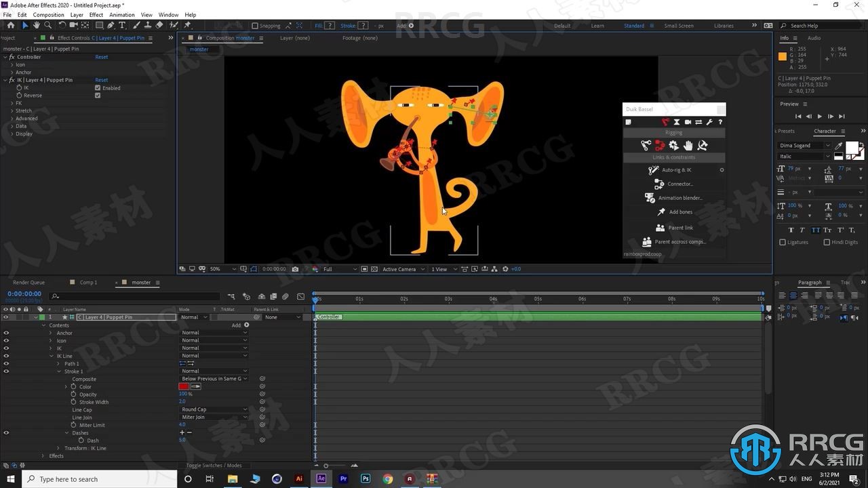The height and width of the screenshot is (488, 868).
Task: Open the Dima Sogand font dropdown
Action: click(805, 145)
